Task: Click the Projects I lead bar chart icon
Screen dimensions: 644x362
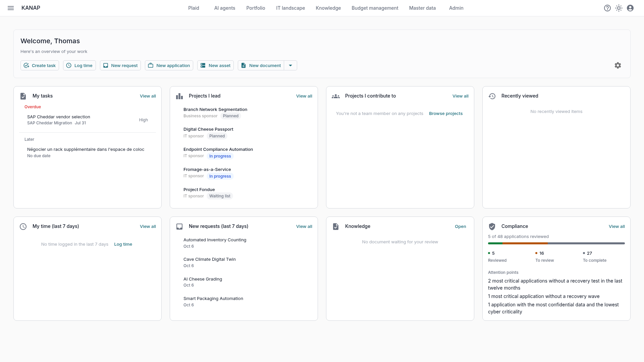Action: 179,96
